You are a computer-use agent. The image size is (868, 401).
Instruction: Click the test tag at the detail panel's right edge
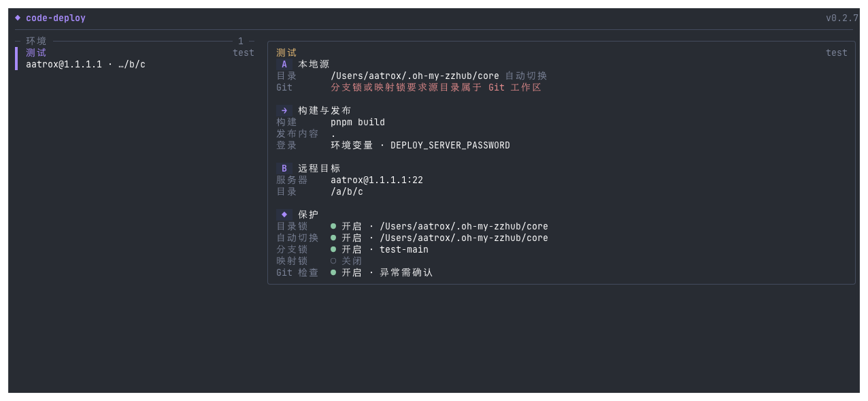point(837,52)
